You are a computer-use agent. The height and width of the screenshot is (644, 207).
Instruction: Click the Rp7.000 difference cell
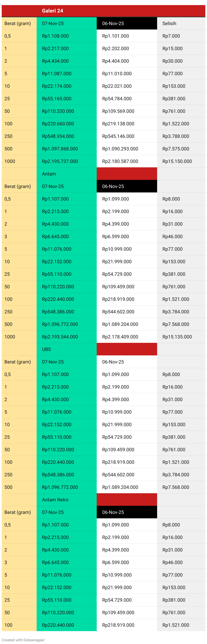(171, 36)
